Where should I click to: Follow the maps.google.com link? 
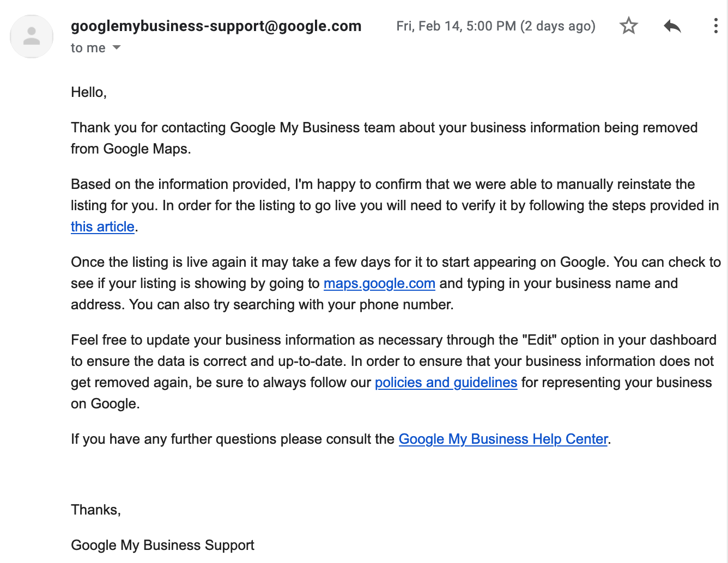[x=379, y=283]
